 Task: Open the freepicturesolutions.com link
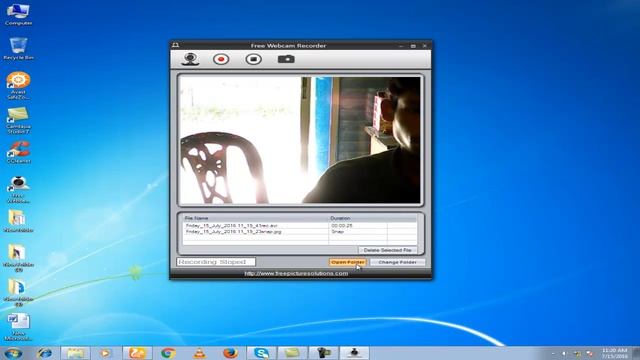pos(296,273)
